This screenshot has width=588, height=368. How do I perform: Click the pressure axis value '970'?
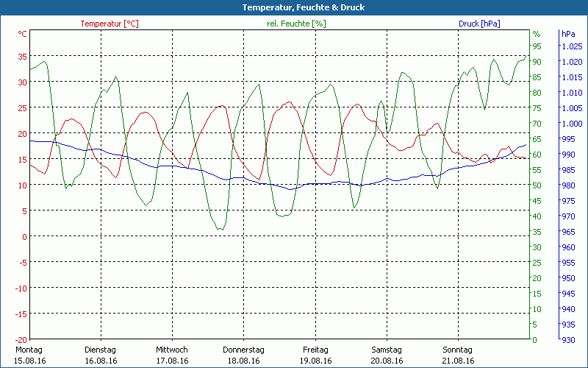[568, 216]
